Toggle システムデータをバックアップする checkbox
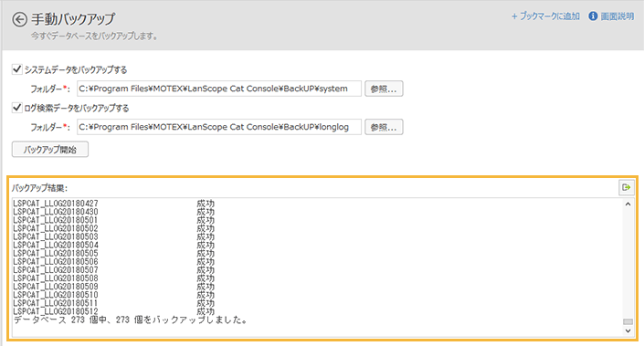644x346 pixels. click(x=16, y=69)
